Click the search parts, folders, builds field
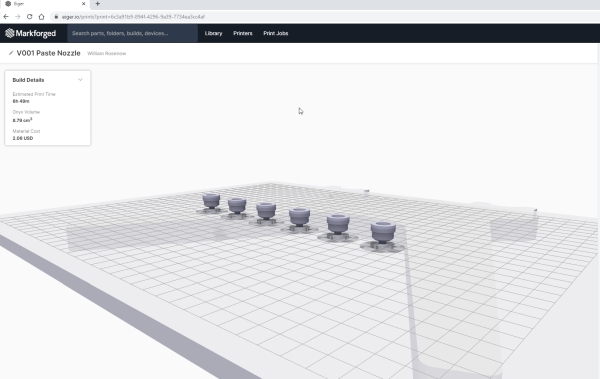600x379 pixels. click(132, 33)
